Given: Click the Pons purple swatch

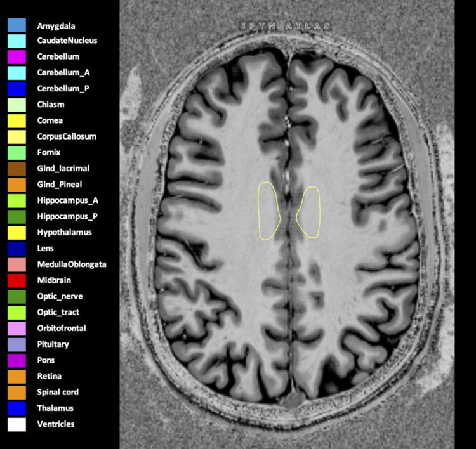Looking at the screenshot, I should [17, 361].
